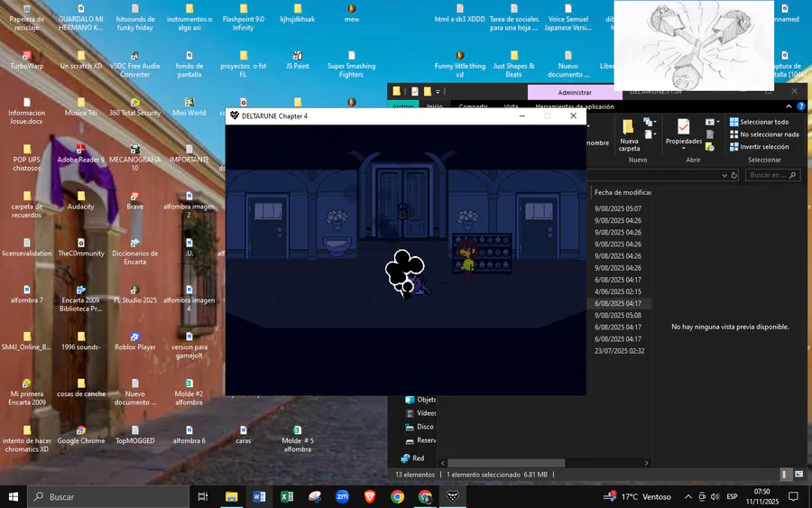
Task: Click the horizontal scrollbar left arrow
Action: coord(443,463)
